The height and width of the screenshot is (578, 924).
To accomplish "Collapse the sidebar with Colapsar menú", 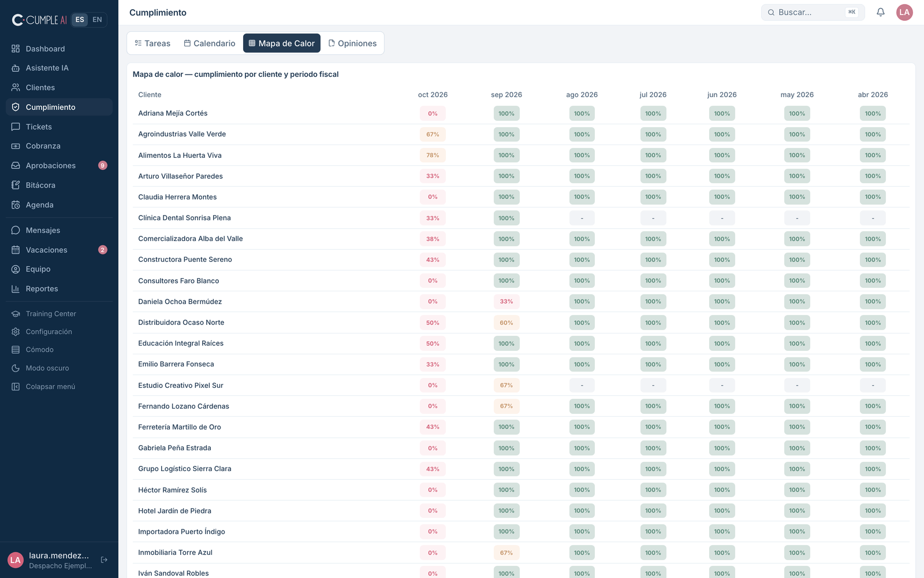I will pyautogui.click(x=59, y=387).
